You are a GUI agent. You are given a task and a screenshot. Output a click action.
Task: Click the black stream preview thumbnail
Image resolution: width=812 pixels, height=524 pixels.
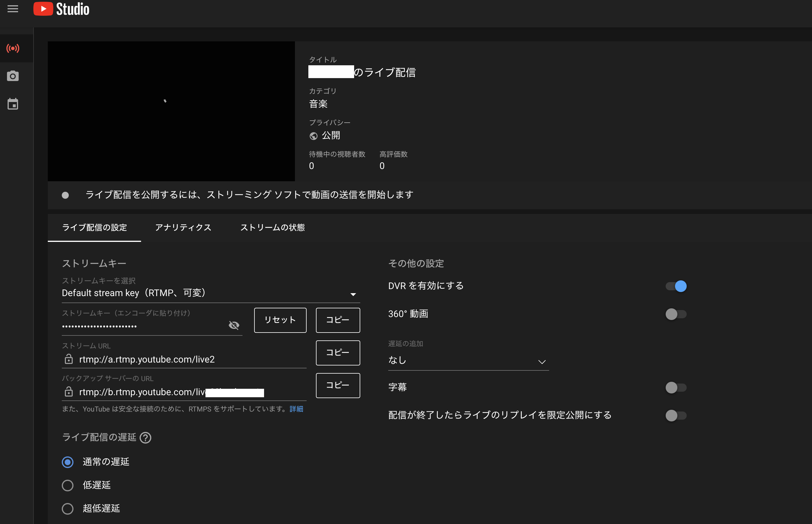point(171,111)
